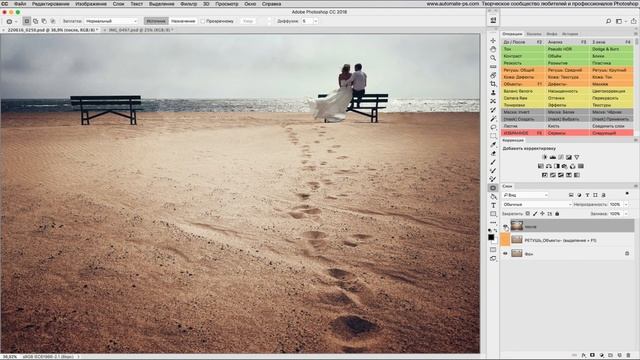Toggle Quick Mask mode icon
This screenshot has height=360, width=640.
[x=493, y=250]
